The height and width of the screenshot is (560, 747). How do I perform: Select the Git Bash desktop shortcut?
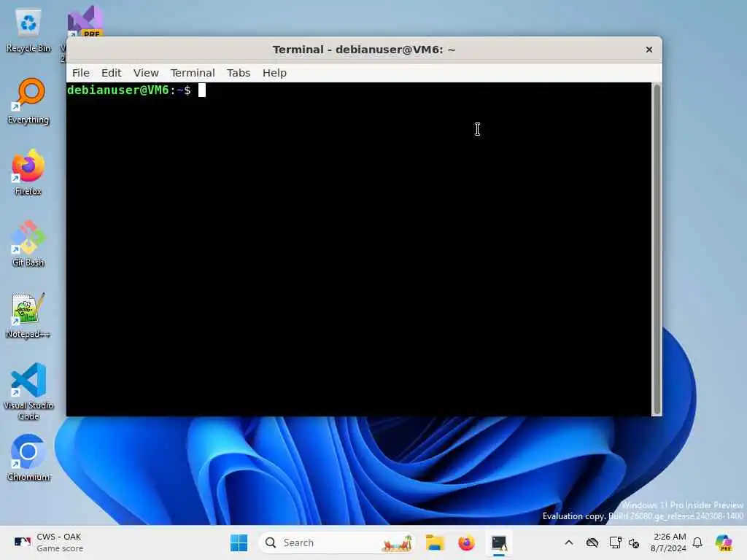28,244
